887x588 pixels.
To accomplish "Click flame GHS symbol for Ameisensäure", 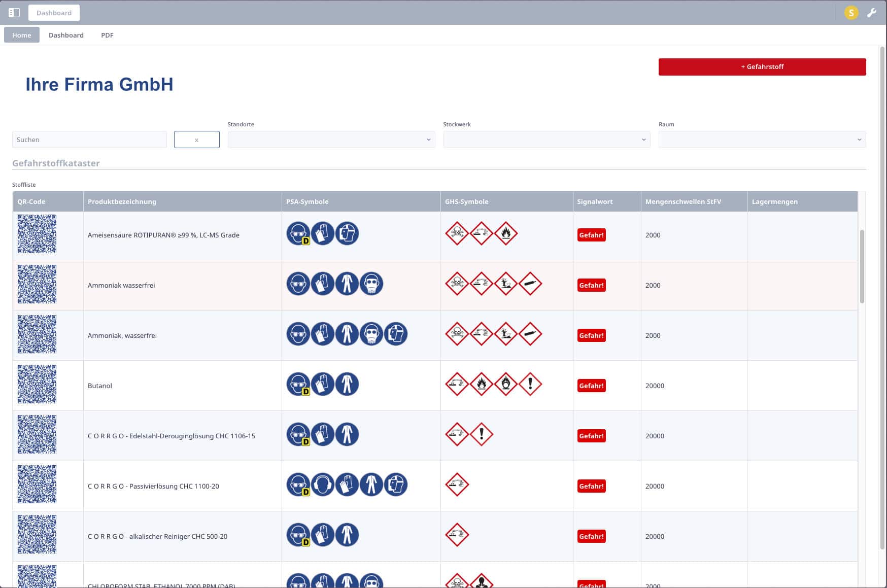I will click(506, 233).
